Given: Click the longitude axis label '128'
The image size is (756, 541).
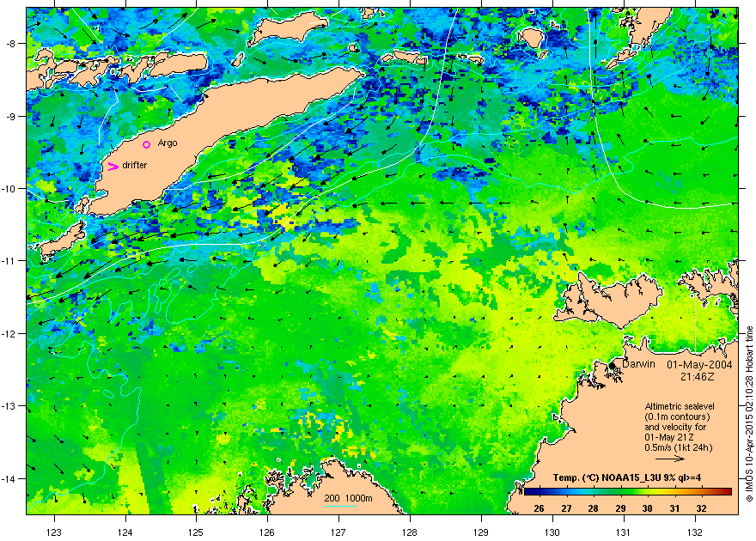Looking at the screenshot, I should [410, 532].
